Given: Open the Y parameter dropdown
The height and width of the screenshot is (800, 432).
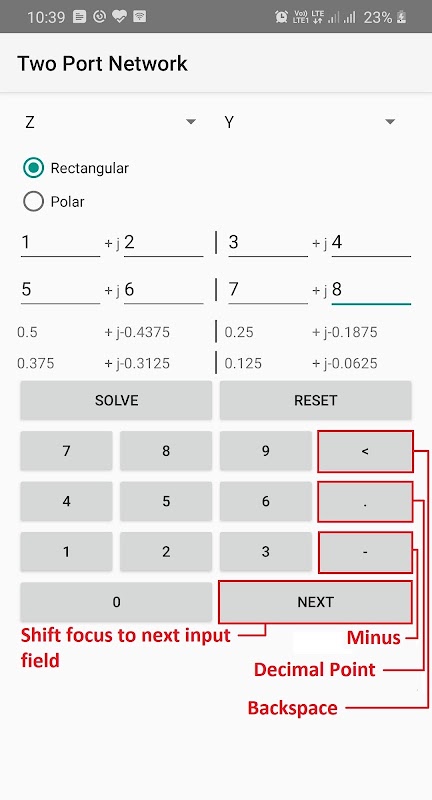Looking at the screenshot, I should [310, 122].
